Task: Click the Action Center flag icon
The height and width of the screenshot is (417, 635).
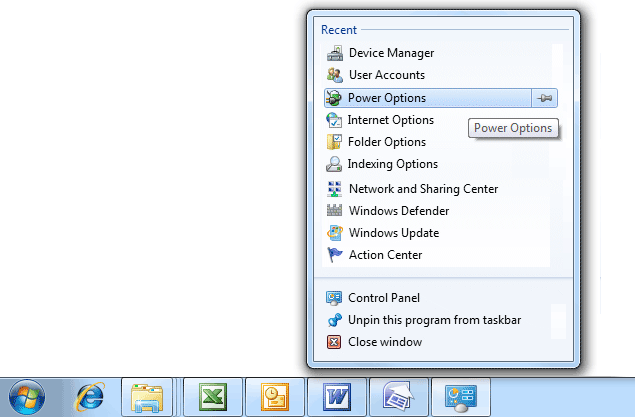Action: point(335,255)
